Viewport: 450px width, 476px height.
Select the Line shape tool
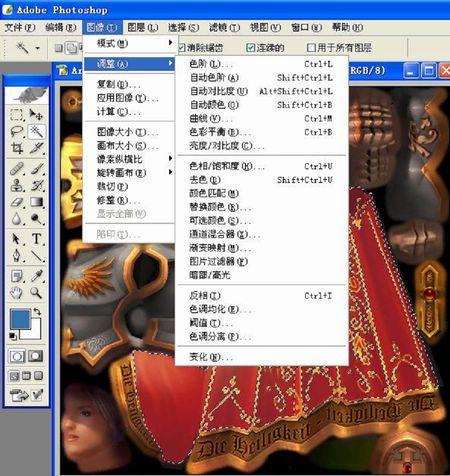36,256
